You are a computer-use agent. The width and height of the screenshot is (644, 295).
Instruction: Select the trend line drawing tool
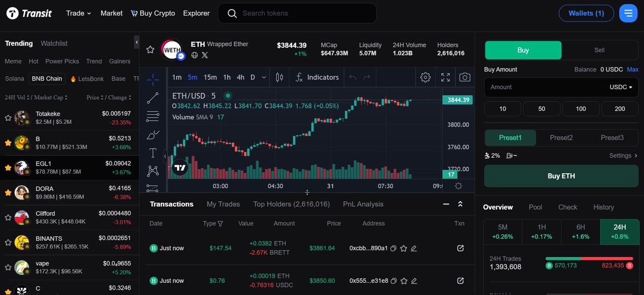click(153, 98)
